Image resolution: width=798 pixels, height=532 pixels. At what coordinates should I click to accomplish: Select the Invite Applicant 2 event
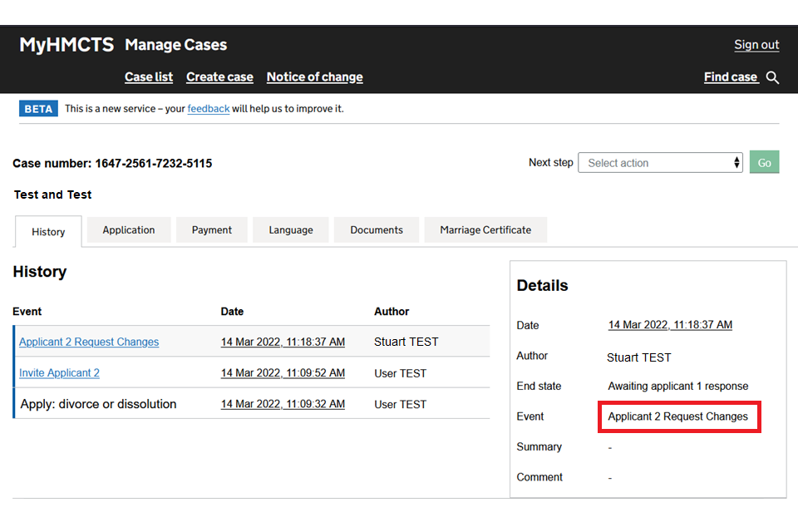coord(59,373)
